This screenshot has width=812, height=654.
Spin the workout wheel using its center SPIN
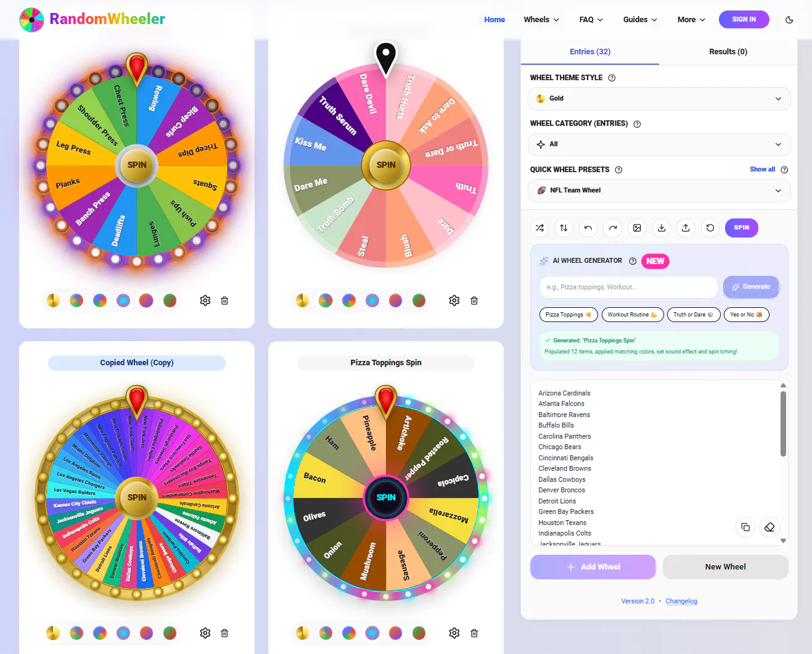[x=137, y=165]
